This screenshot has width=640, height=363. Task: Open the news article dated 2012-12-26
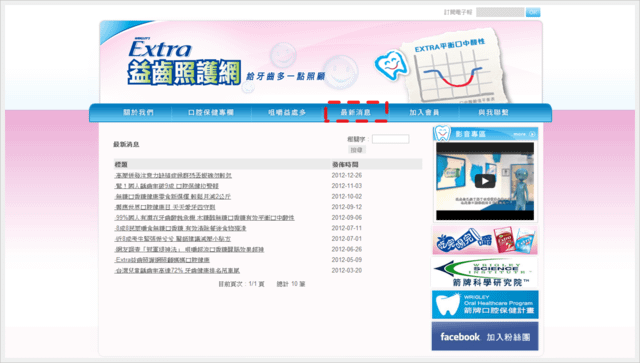(173, 176)
